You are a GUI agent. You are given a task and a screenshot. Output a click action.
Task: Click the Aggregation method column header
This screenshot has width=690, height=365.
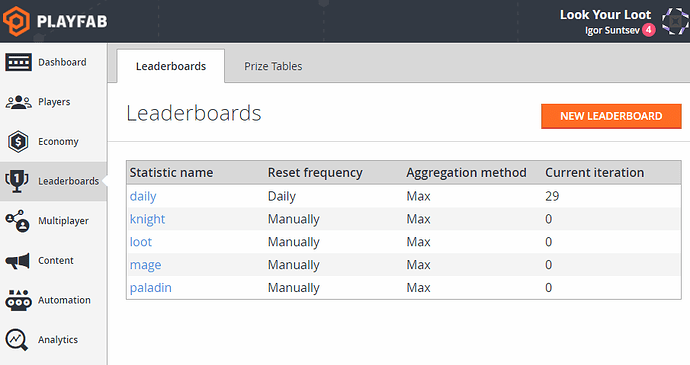(x=466, y=173)
